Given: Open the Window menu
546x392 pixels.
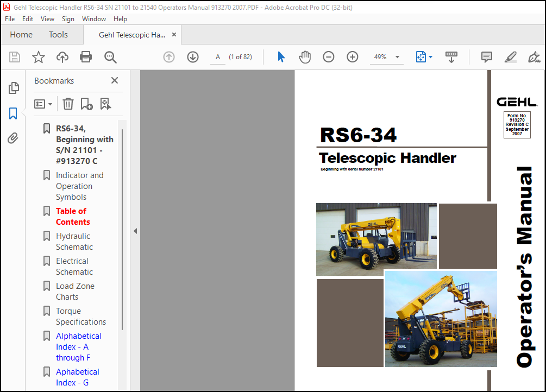Looking at the screenshot, I should [x=94, y=19].
